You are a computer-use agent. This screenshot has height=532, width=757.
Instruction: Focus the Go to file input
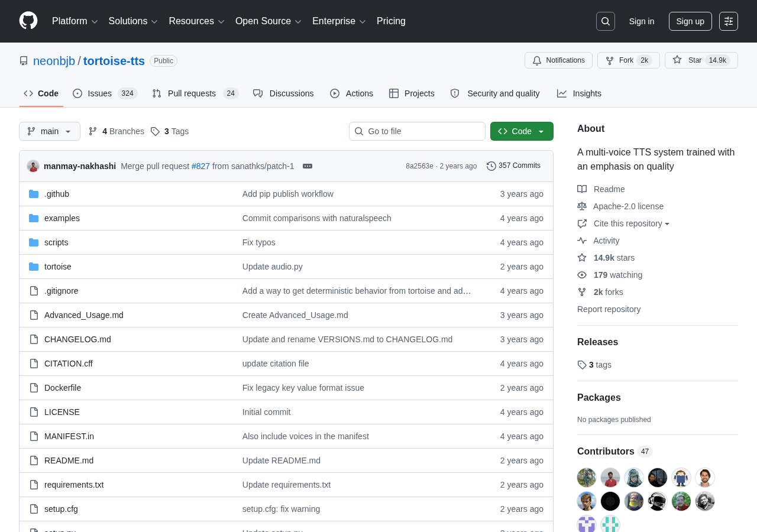pos(417,131)
